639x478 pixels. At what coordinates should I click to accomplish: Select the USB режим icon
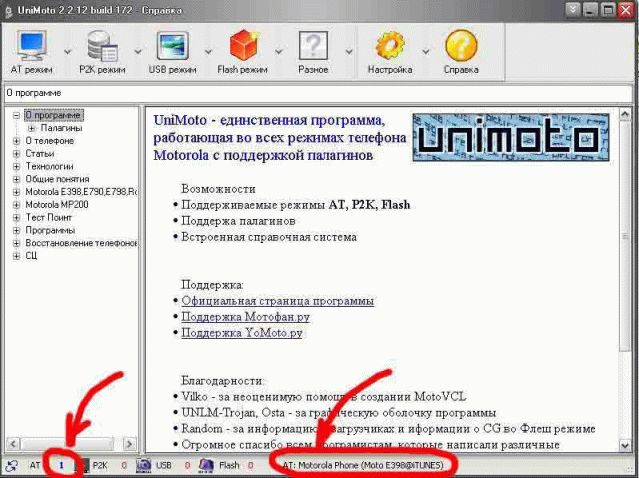point(172,45)
